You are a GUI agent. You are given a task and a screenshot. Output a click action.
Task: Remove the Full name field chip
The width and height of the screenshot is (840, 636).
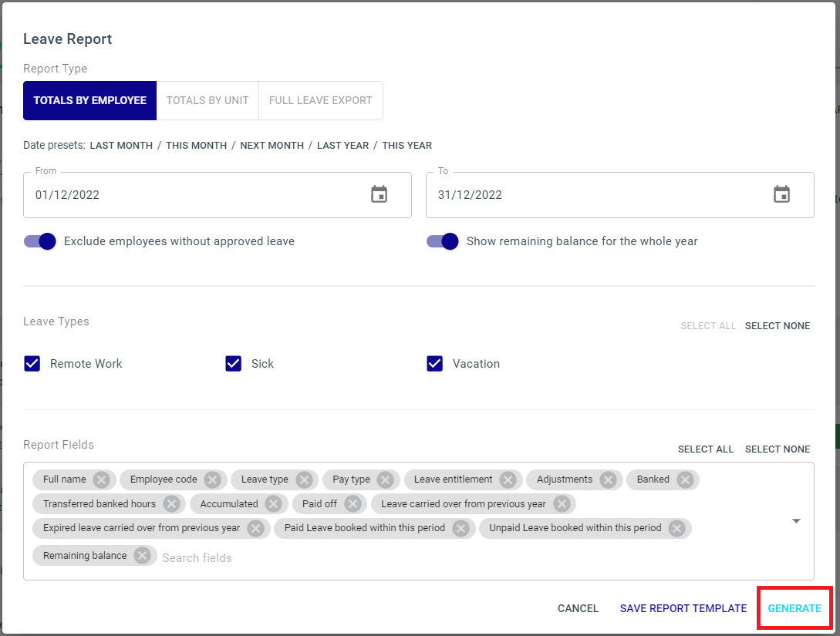[101, 480]
